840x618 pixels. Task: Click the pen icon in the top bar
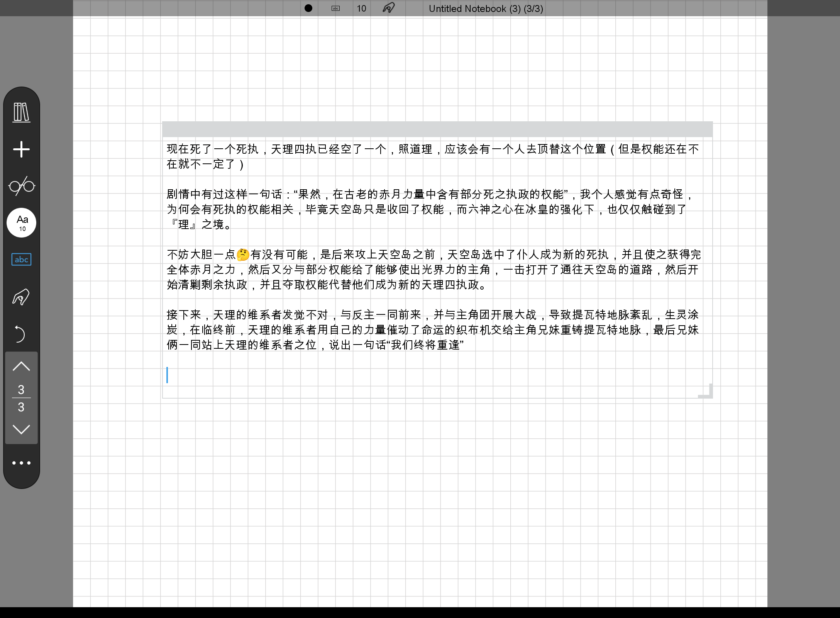coord(389,8)
